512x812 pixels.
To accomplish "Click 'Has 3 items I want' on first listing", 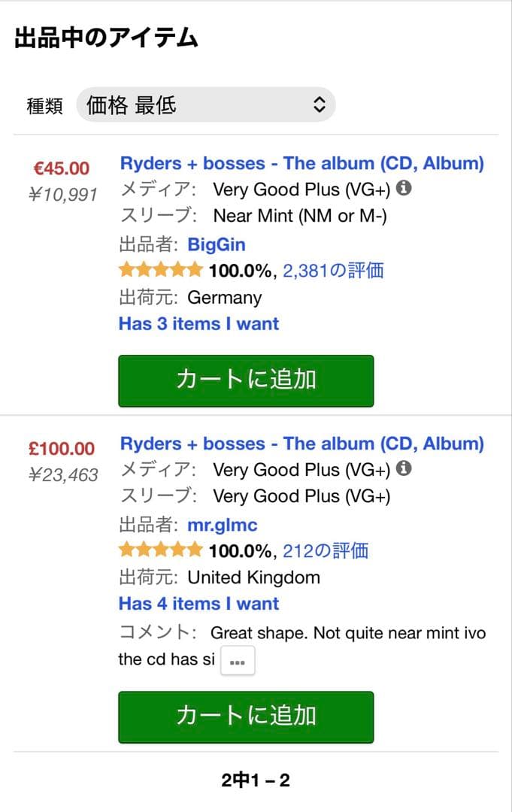I will [198, 323].
